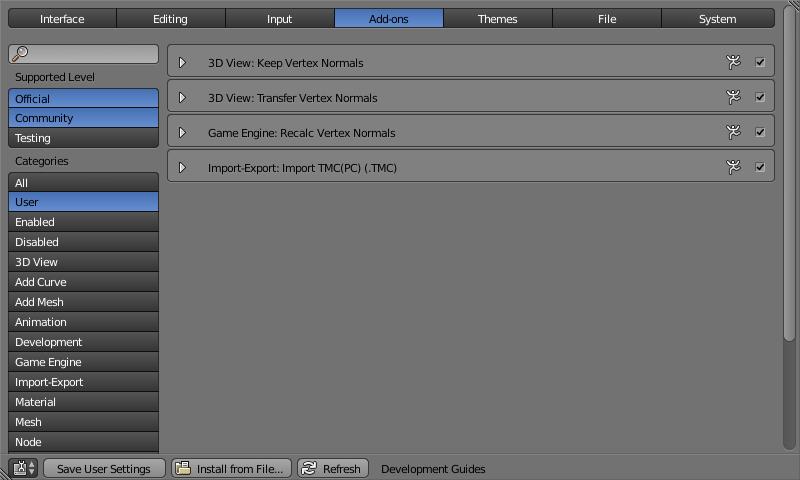The width and height of the screenshot is (800, 480).
Task: Open the editor type selector icon
Action: 24,468
